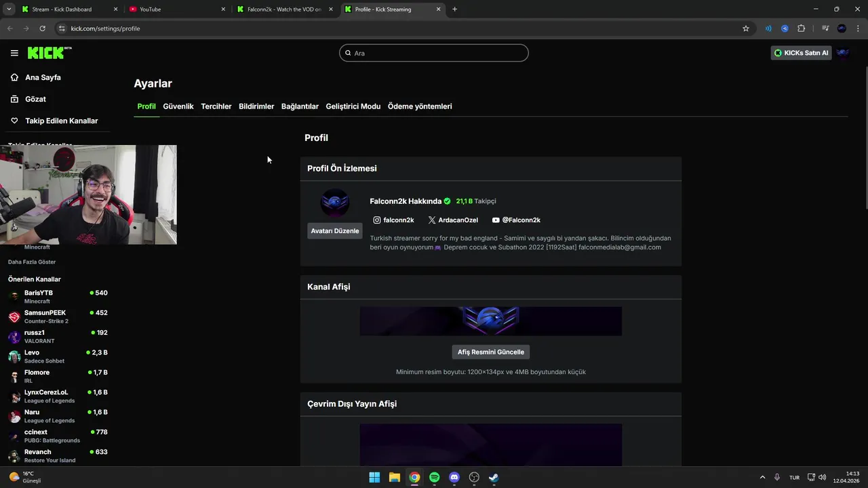The image size is (868, 488).
Task: Click the channel banner image thumbnail
Action: click(491, 321)
